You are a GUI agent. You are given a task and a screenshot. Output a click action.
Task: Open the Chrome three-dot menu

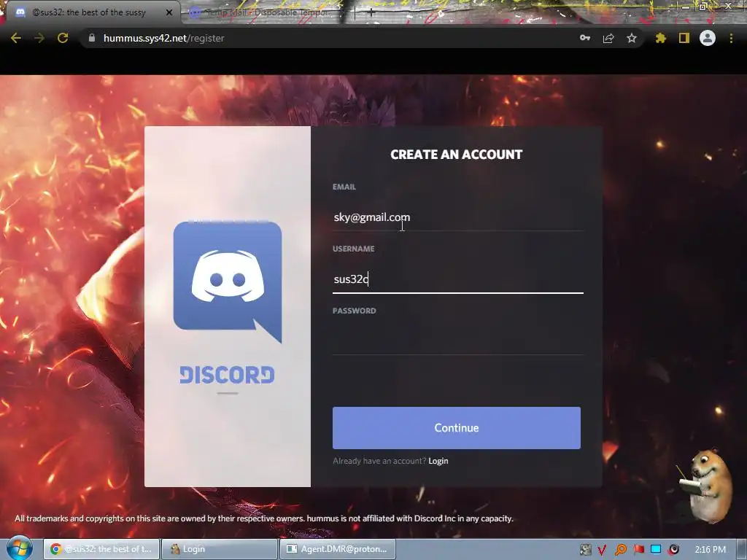(x=731, y=38)
